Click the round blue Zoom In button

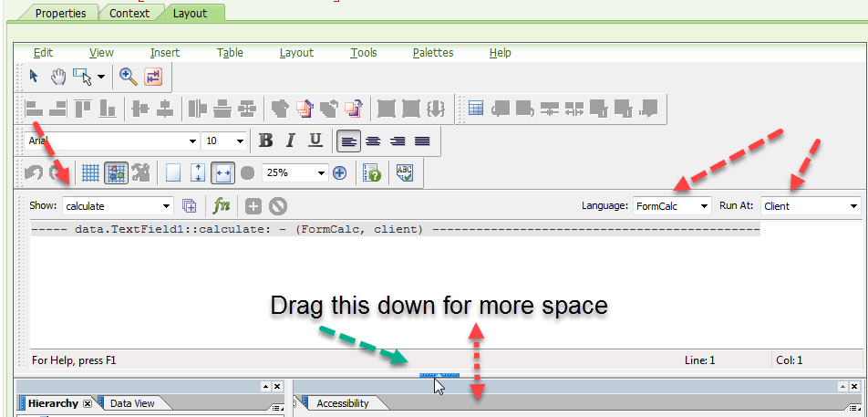coord(339,172)
